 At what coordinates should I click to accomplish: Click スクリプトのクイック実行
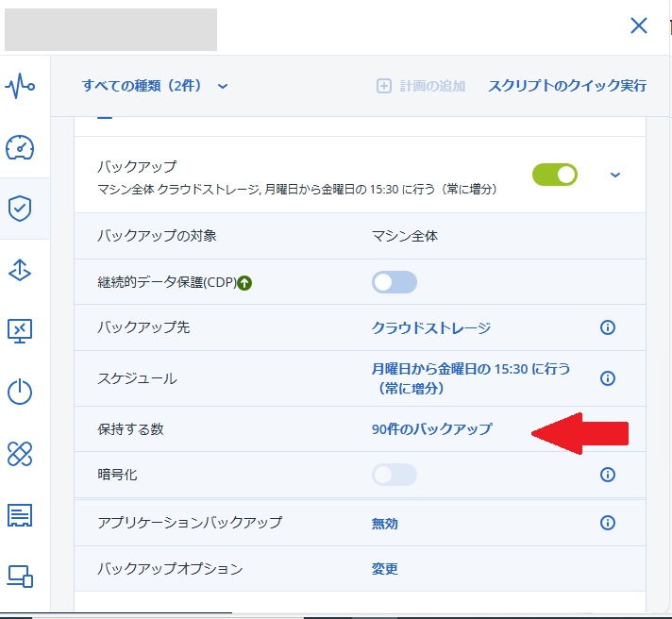click(x=567, y=86)
